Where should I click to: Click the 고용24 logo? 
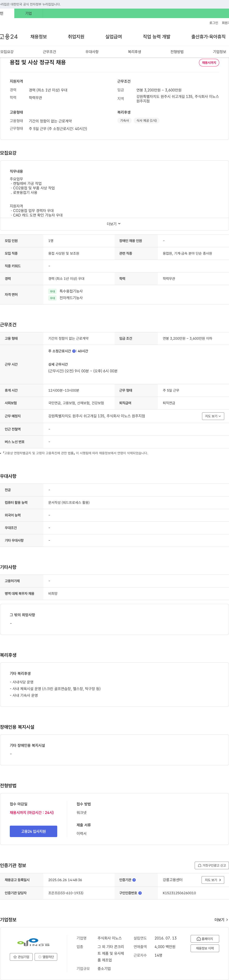click(9, 36)
